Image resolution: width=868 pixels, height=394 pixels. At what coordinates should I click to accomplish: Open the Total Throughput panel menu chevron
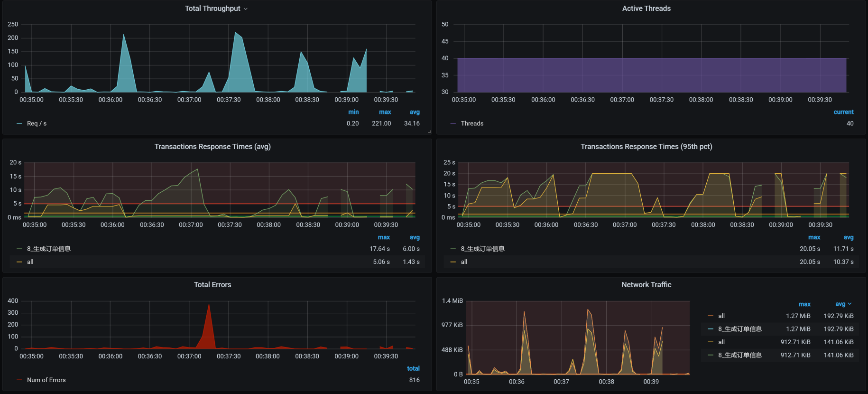[246, 9]
